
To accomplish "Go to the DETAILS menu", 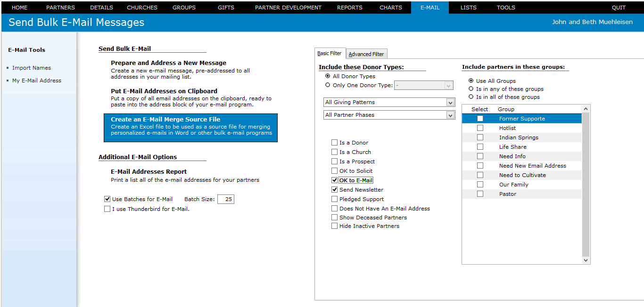I will 101,8.
